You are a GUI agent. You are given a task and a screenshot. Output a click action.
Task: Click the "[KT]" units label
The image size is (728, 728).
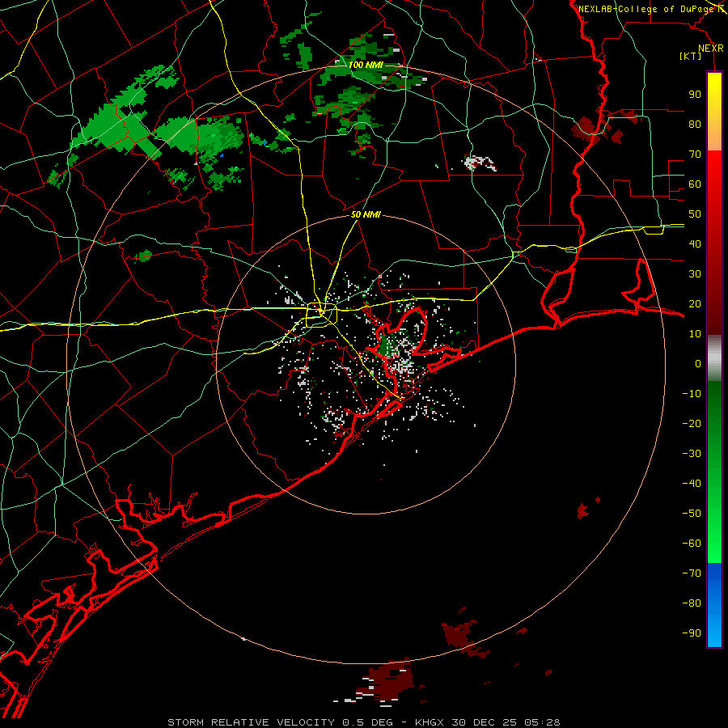pyautogui.click(x=690, y=56)
